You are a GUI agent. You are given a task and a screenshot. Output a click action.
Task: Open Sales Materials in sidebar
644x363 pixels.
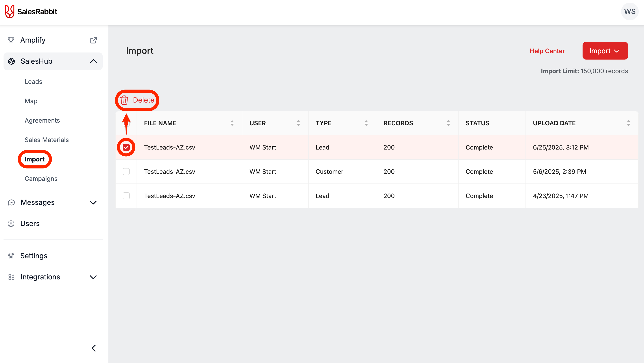(47, 140)
